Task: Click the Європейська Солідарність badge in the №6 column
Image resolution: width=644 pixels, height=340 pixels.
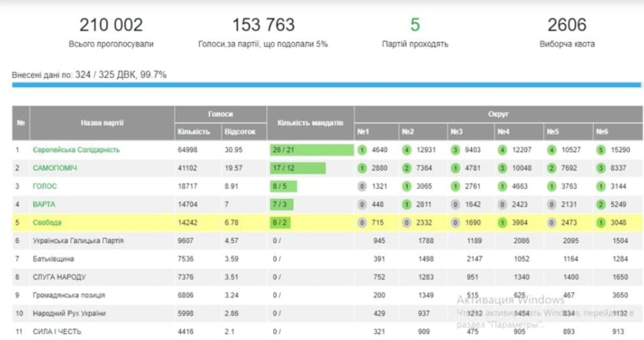Action: coord(600,150)
